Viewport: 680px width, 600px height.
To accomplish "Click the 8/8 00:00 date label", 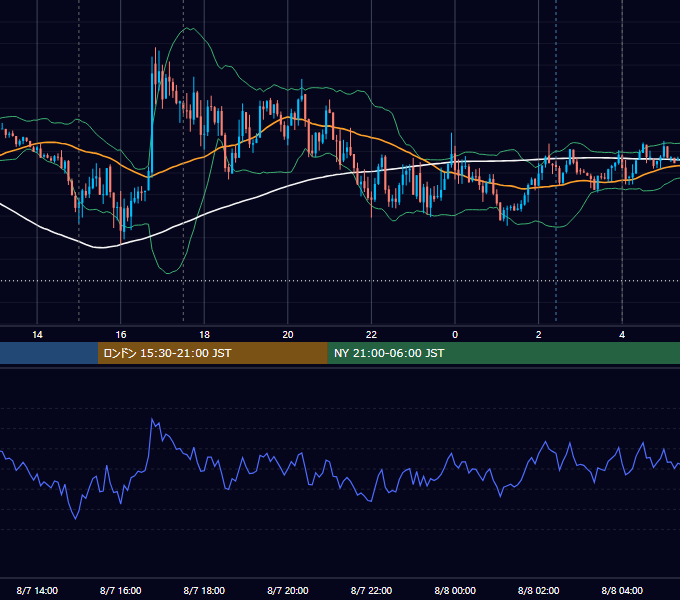I will pyautogui.click(x=455, y=590).
